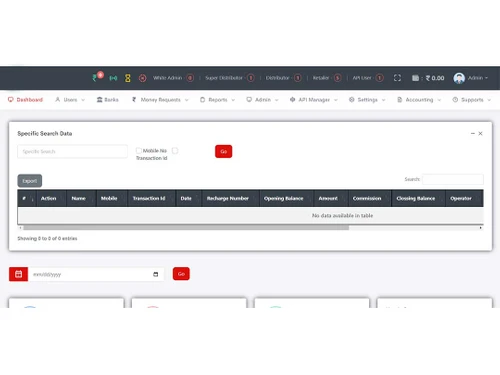
Task: Click the Admin menu monitor icon
Action: tap(249, 100)
